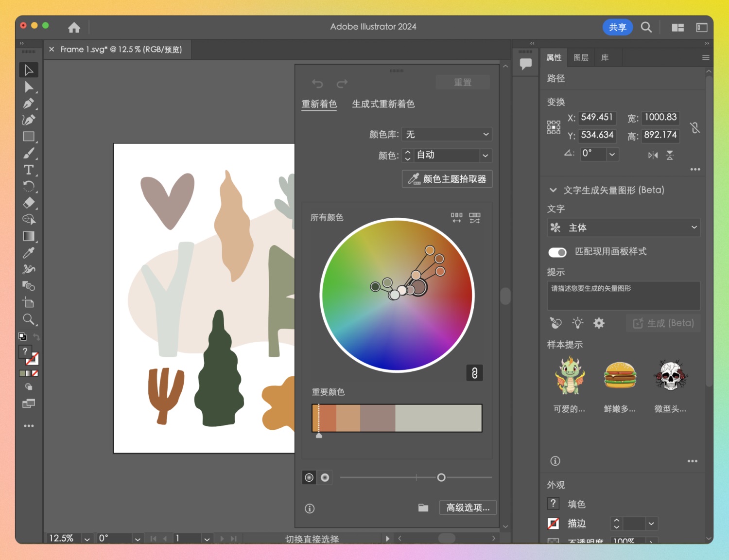Click the 生成 (Beta) button

pos(663,323)
